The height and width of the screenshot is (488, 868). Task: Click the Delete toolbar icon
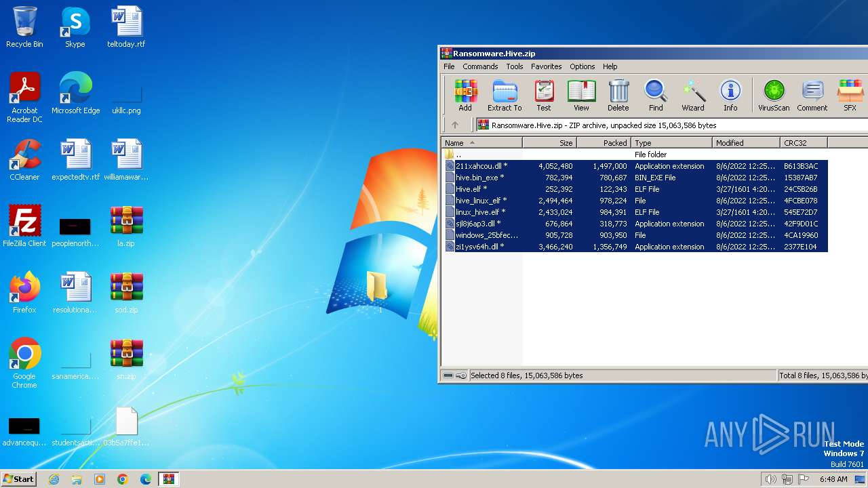pyautogui.click(x=618, y=95)
